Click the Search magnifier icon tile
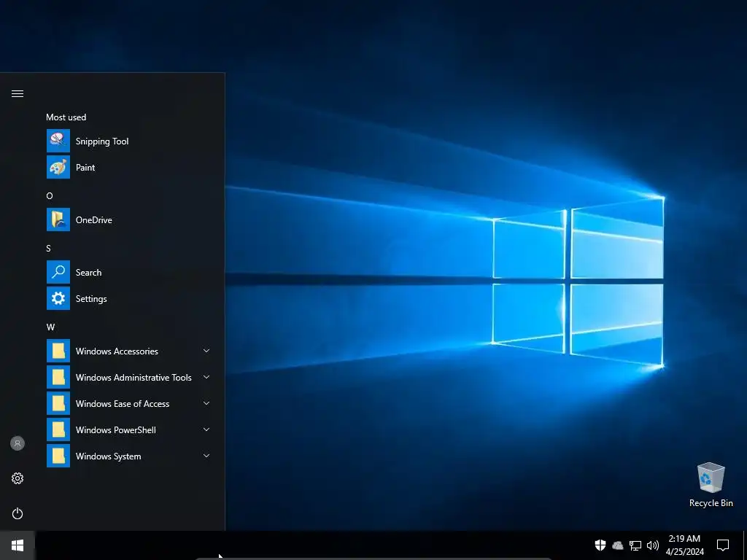Image resolution: width=747 pixels, height=560 pixels. pos(58,272)
